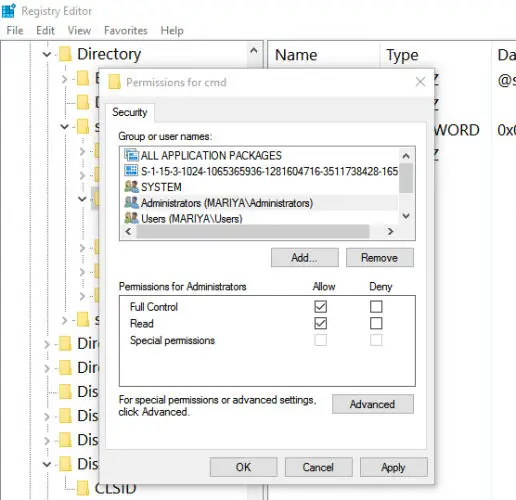The height and width of the screenshot is (500, 516).
Task: Toggle Allow for Special permissions
Action: (320, 340)
